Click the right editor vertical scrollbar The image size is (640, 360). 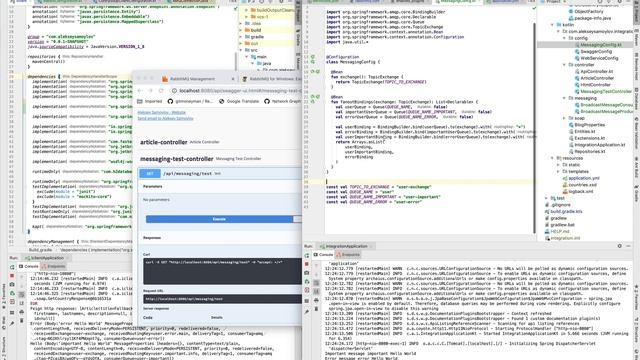click(x=535, y=127)
